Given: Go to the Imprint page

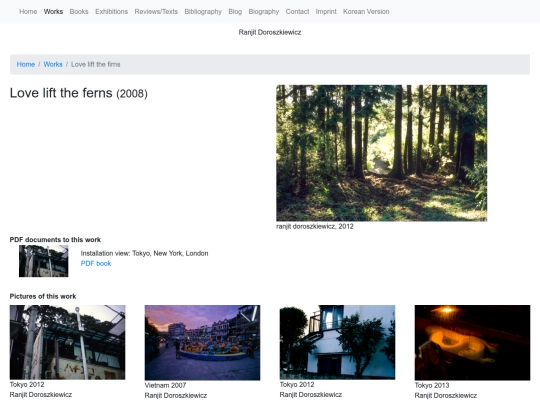Looking at the screenshot, I should (326, 12).
